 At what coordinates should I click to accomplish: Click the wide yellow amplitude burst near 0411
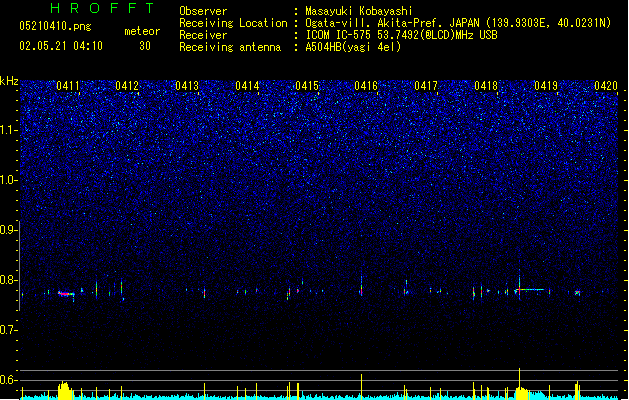click(65, 391)
